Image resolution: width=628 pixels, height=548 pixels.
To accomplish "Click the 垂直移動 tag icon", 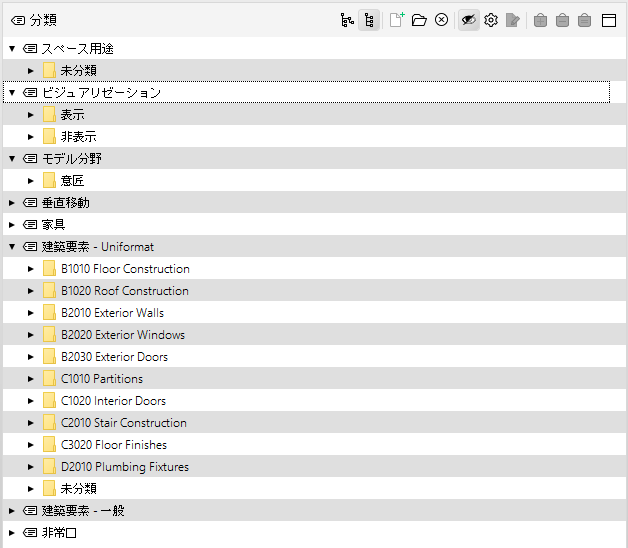I will pos(30,203).
